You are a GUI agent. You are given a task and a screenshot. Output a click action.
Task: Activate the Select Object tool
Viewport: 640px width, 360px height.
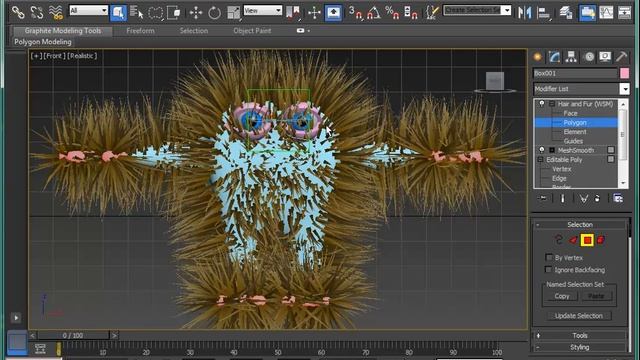[x=118, y=12]
